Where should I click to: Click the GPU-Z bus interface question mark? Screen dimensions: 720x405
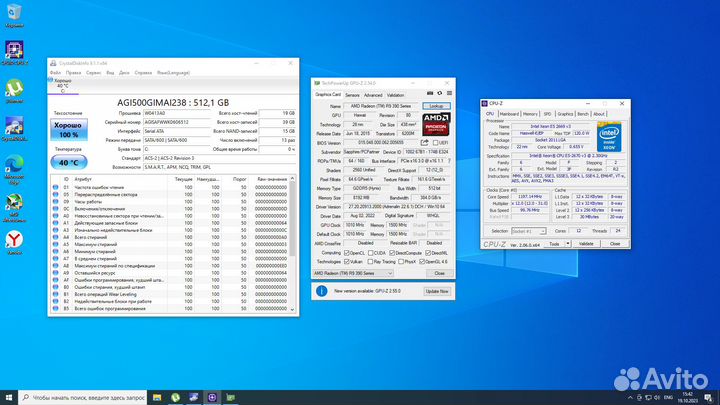449,161
